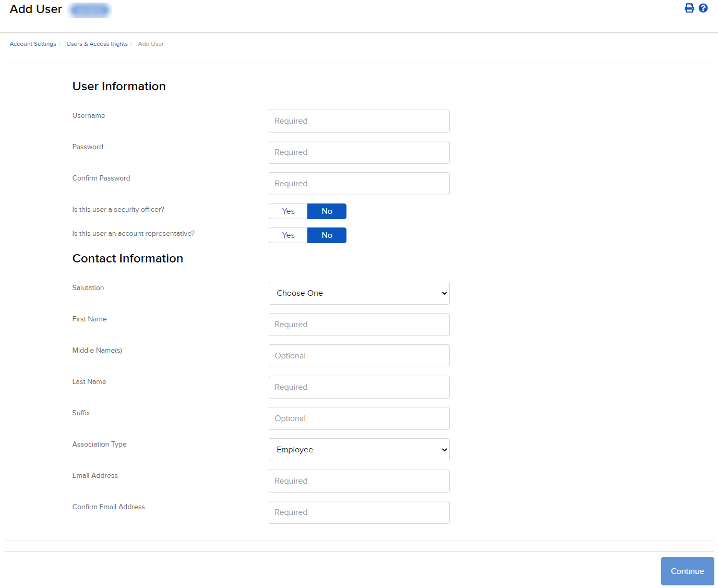Viewport: 718px width, 588px height.
Task: Focus the Email Address field
Action: [x=359, y=481]
